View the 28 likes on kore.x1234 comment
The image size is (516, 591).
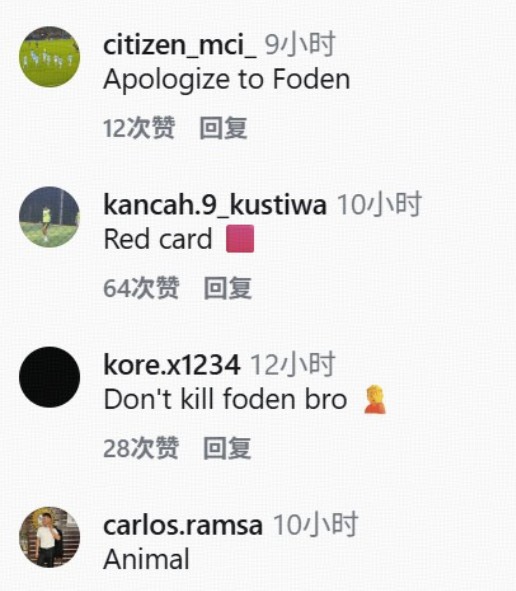(141, 448)
